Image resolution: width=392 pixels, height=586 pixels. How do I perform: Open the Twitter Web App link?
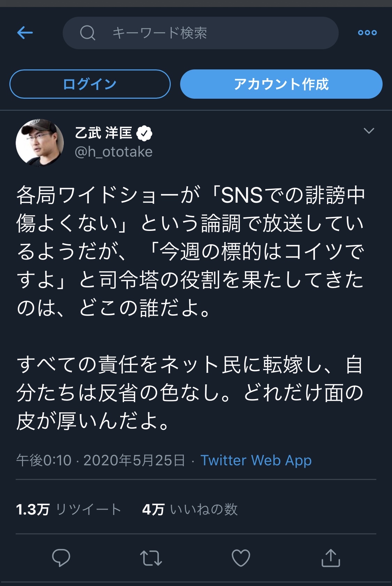pyautogui.click(x=256, y=460)
